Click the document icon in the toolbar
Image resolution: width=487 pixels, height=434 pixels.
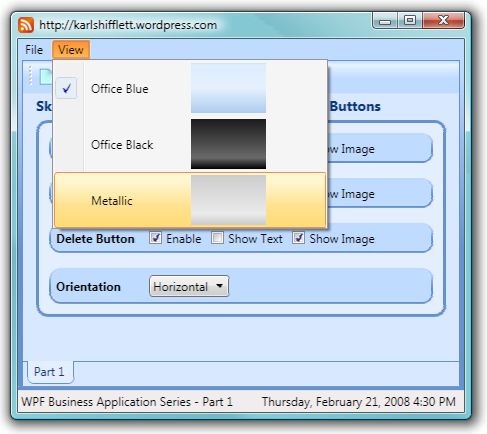pos(46,77)
